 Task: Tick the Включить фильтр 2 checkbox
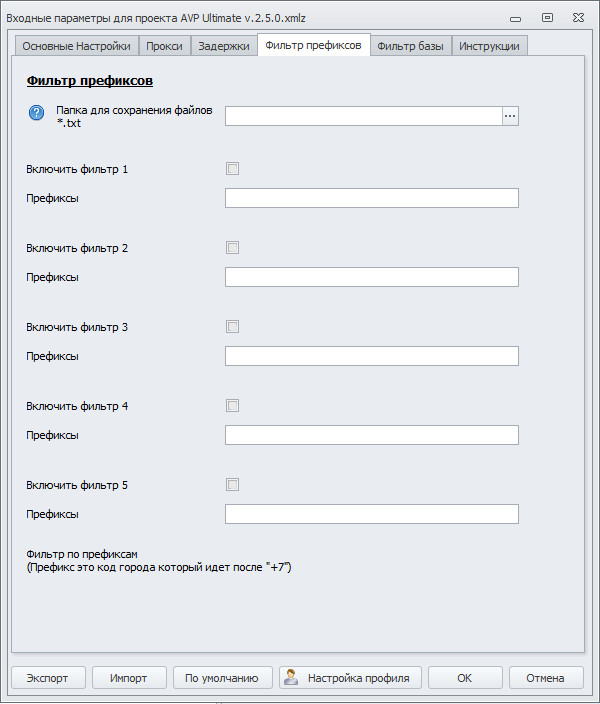[233, 248]
